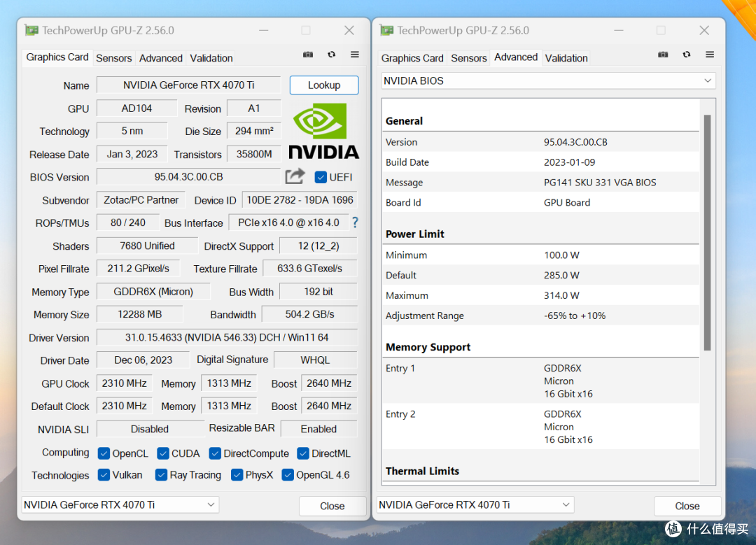Click the Maximum 314.0 W power row
This screenshot has width=756, height=545.
[541, 295]
